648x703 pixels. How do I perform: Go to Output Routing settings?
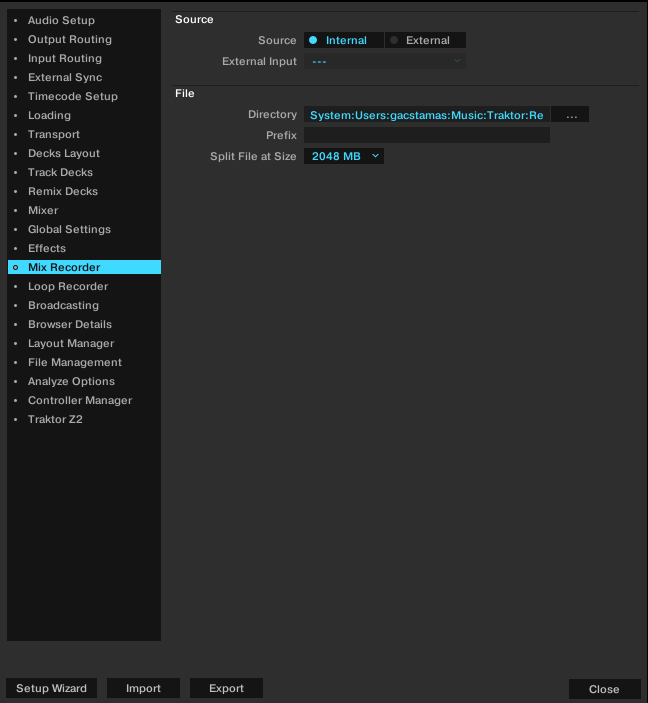pos(84,39)
